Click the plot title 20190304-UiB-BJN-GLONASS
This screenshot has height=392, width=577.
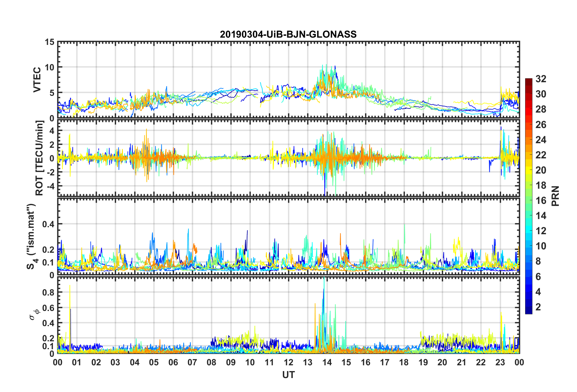pyautogui.click(x=288, y=34)
